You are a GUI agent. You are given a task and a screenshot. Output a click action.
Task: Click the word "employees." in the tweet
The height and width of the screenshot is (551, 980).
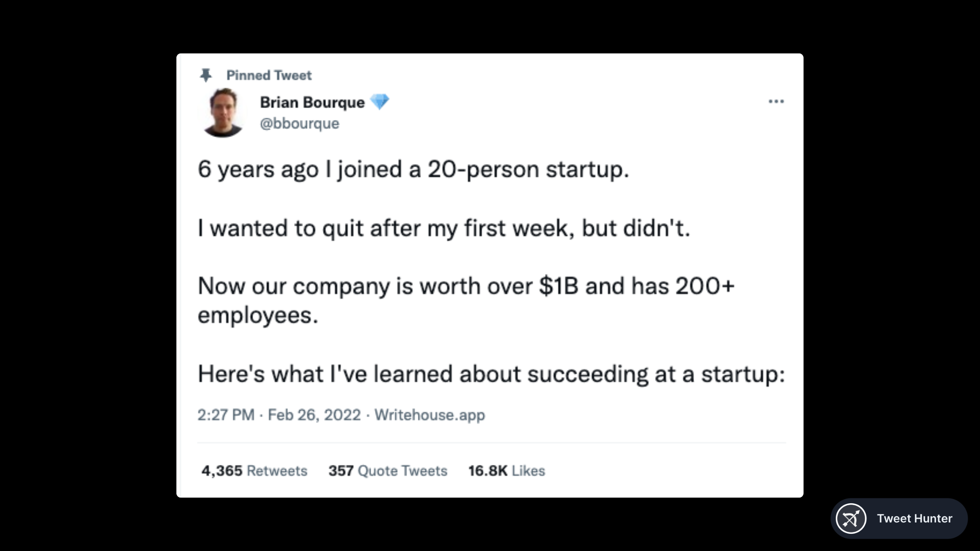coord(258,315)
